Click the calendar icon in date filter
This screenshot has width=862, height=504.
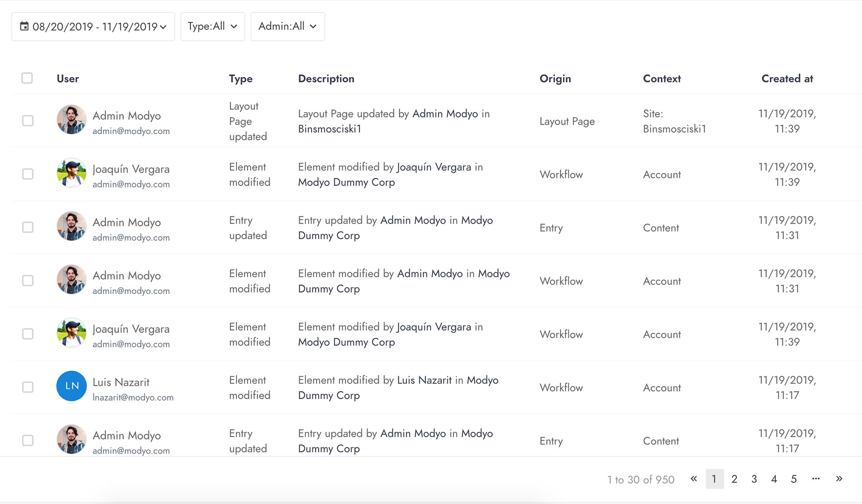24,26
